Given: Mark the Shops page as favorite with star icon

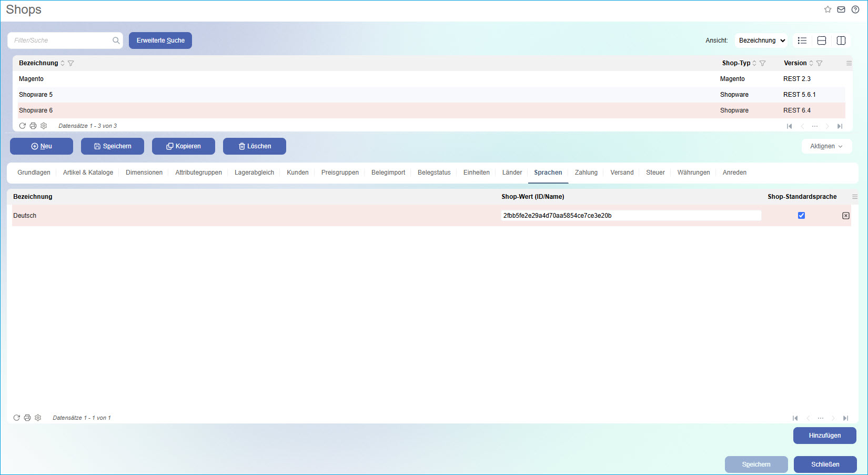Looking at the screenshot, I should click(827, 9).
